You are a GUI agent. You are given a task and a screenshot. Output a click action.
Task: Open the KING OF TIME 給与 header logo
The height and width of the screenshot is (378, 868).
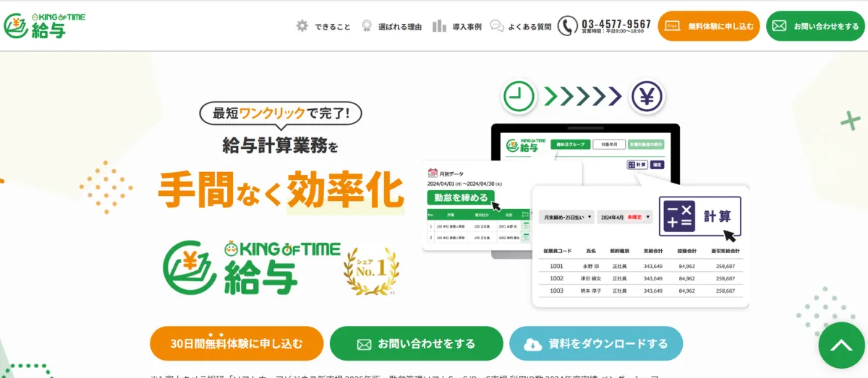(x=45, y=26)
